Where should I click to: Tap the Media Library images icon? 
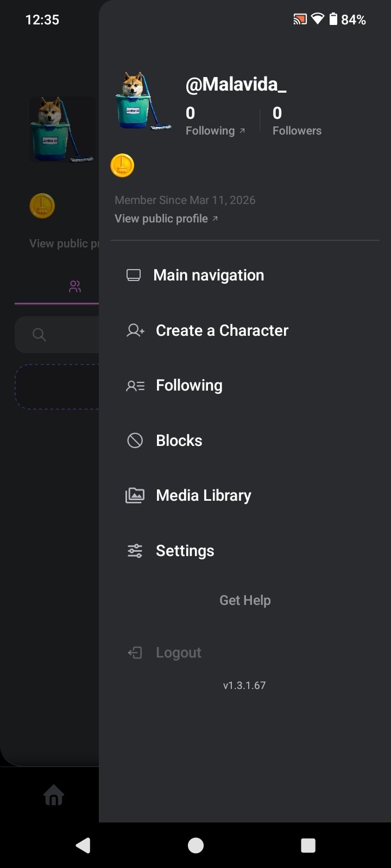pos(135,495)
